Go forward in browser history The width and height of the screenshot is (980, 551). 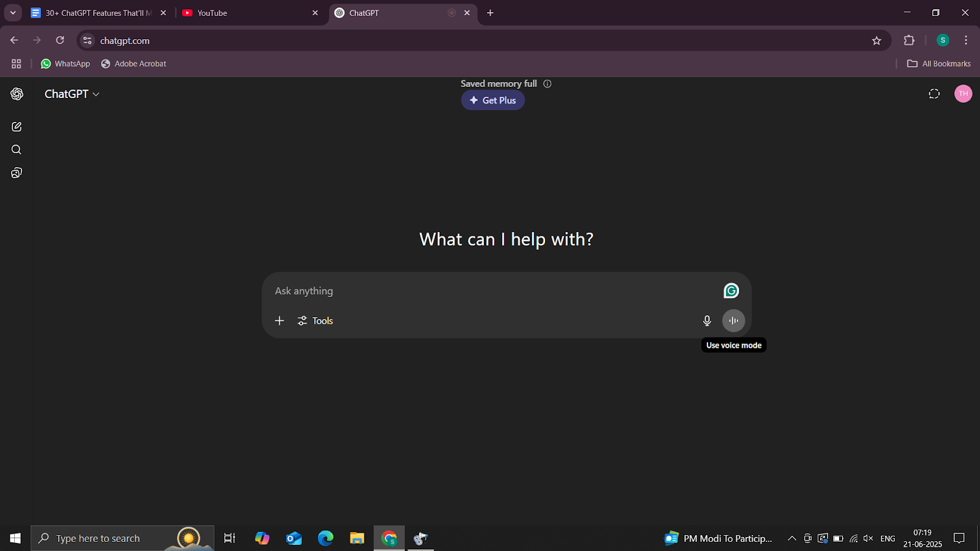[37, 40]
